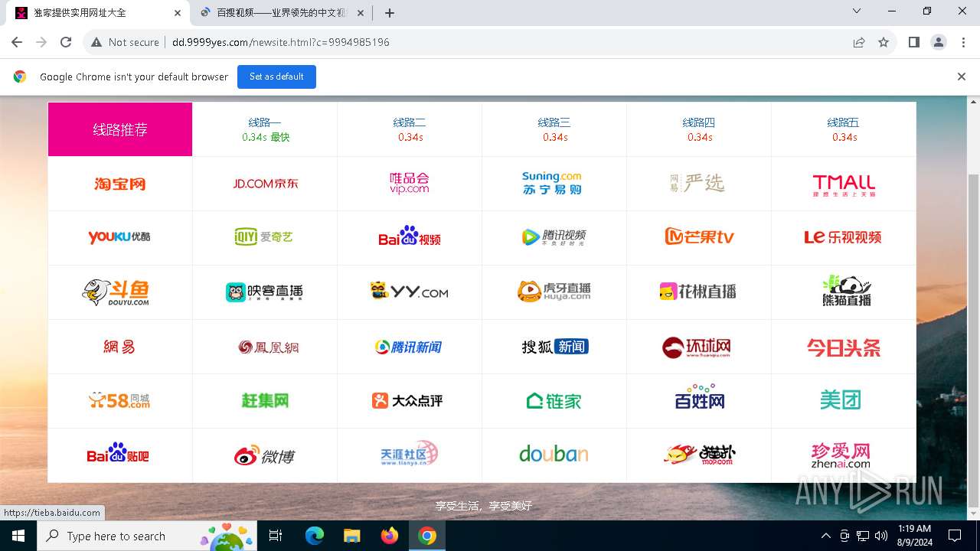Open the Baidu video logo link
Image resolution: width=980 pixels, height=551 pixels.
pos(410,236)
